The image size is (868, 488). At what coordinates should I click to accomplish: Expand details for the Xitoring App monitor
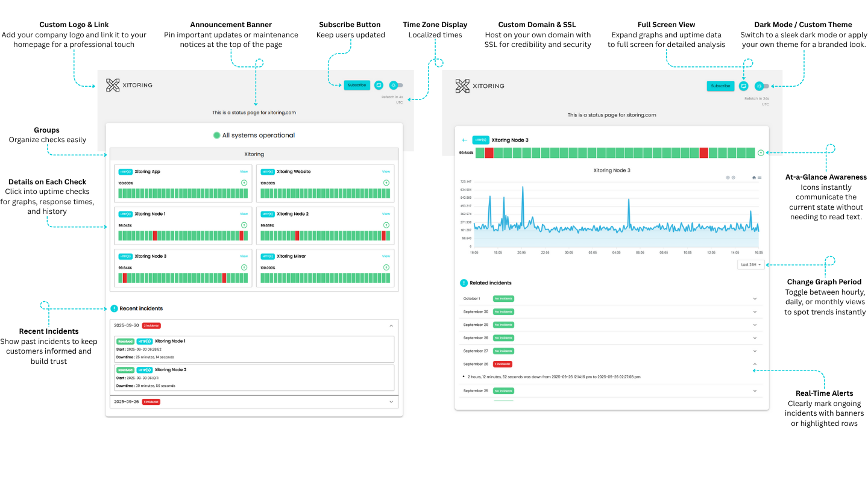tap(244, 182)
